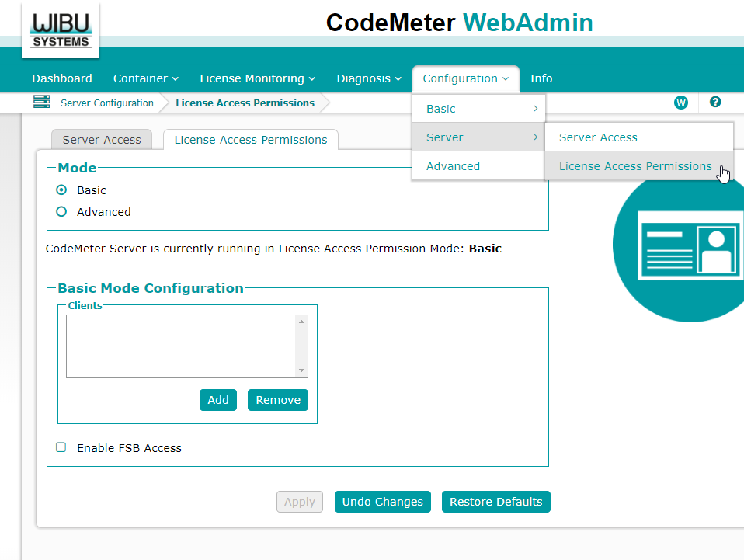Expand the Container dropdown menu
The image size is (744, 560).
[x=146, y=78]
